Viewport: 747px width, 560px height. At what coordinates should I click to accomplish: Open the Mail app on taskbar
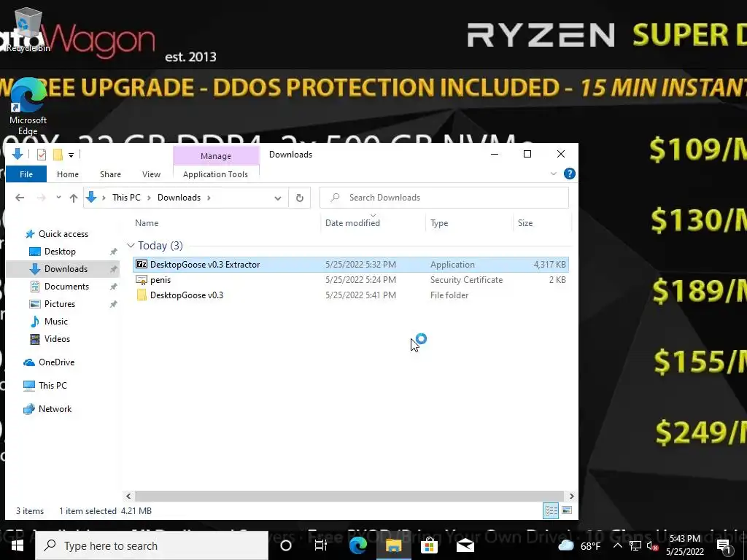point(465,545)
